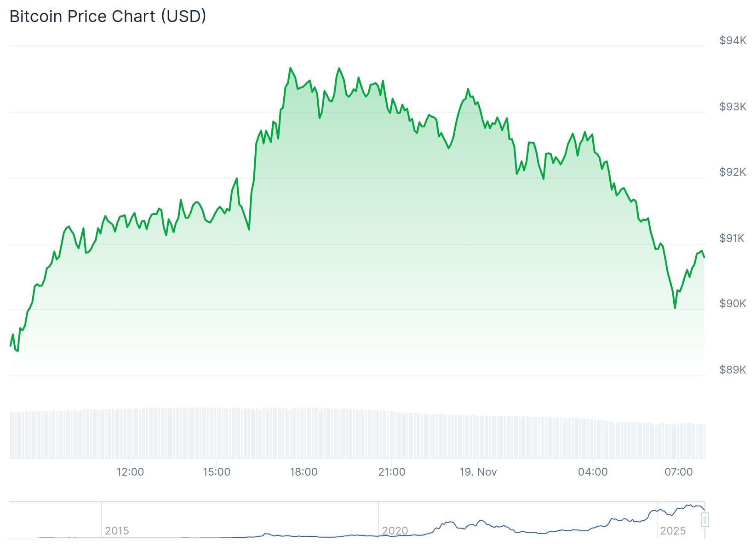Click the $91K price axis label
This screenshot has height=552, width=756.
(x=733, y=238)
